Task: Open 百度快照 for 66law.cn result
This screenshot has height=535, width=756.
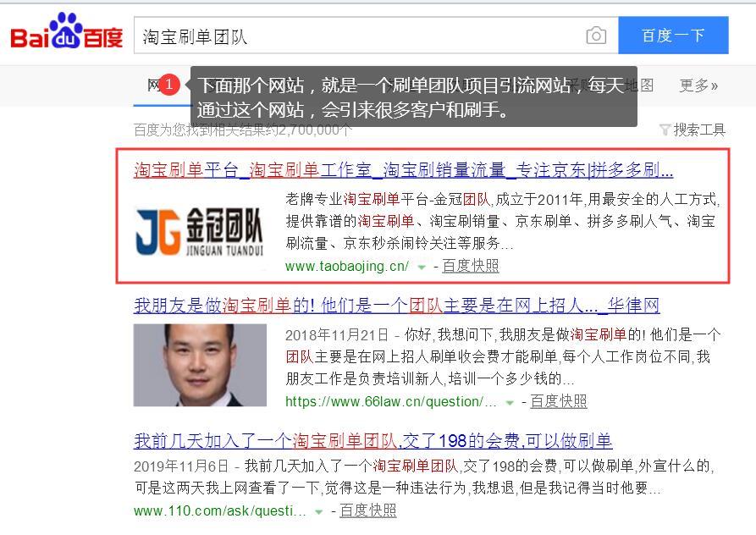Action: [558, 401]
